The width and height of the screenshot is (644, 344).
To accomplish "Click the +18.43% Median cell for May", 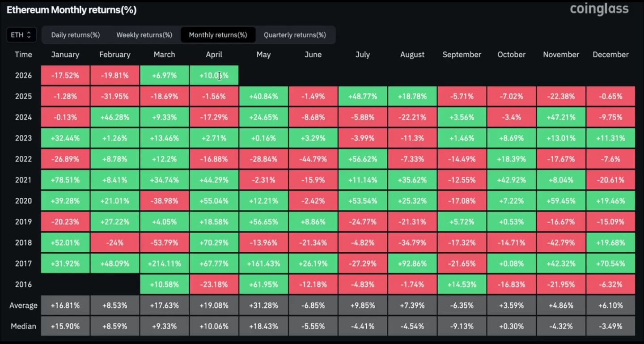I will coord(264,327).
